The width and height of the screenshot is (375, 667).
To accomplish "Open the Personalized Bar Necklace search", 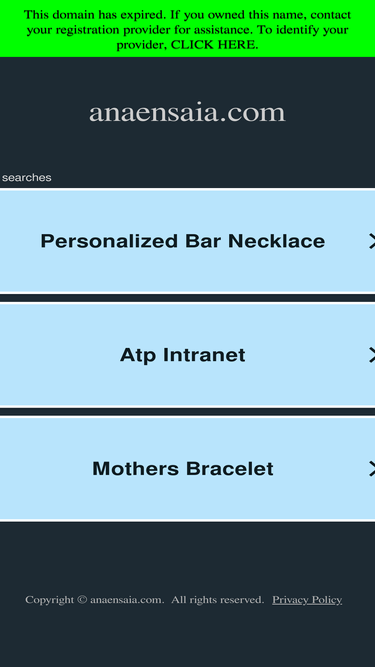I will [188, 241].
